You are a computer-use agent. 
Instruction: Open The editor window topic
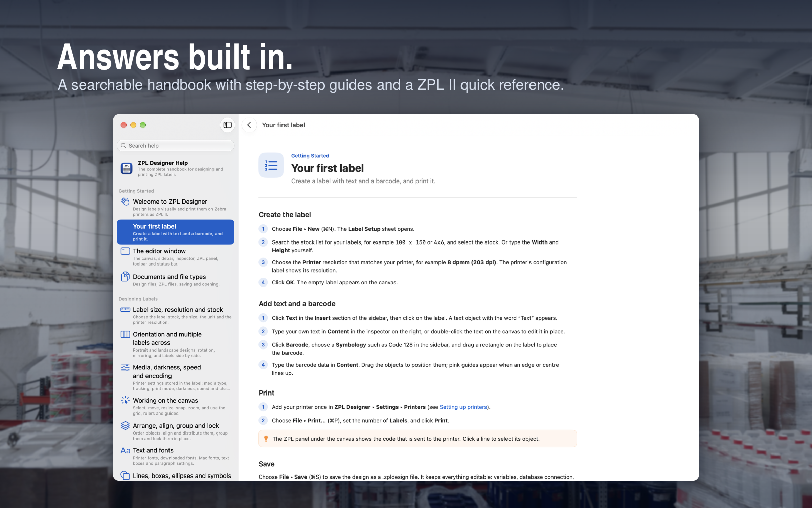176,257
